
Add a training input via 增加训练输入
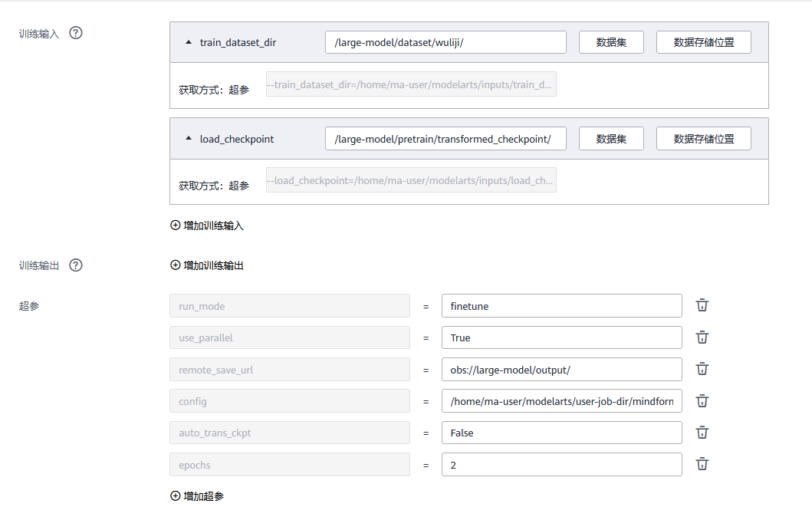click(206, 226)
